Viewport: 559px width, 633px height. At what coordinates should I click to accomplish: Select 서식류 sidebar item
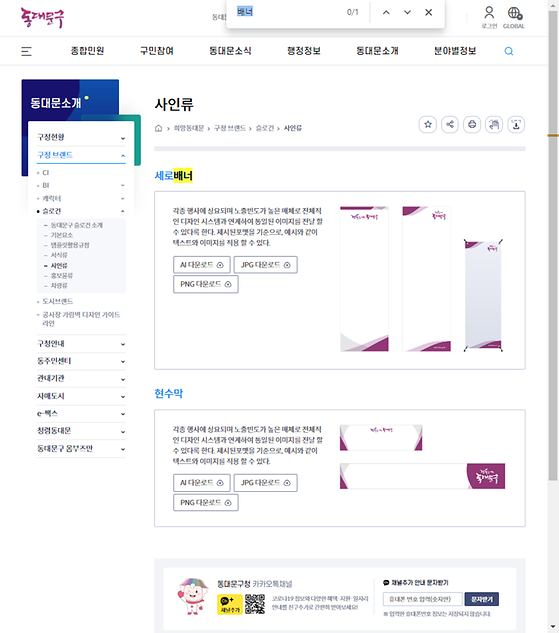[x=59, y=255]
